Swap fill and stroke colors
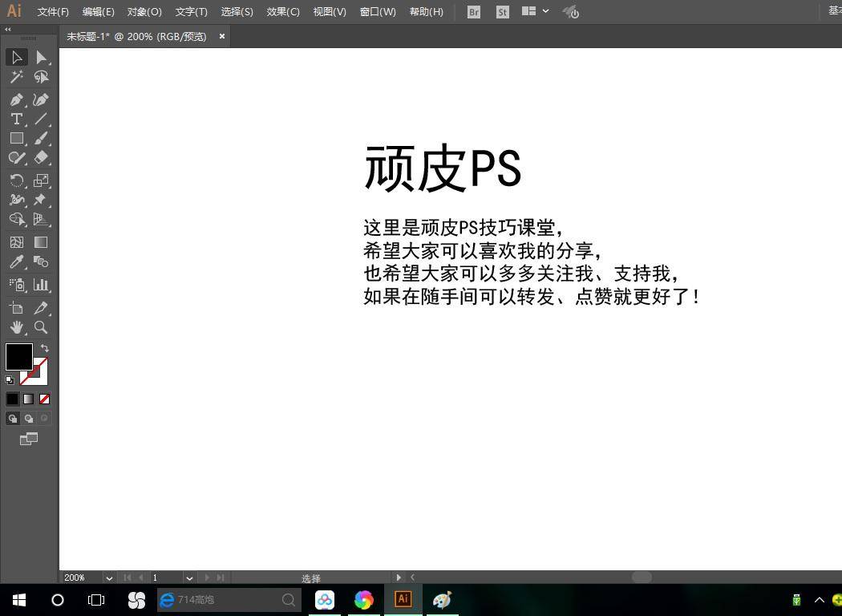The height and width of the screenshot is (616, 842). [45, 348]
